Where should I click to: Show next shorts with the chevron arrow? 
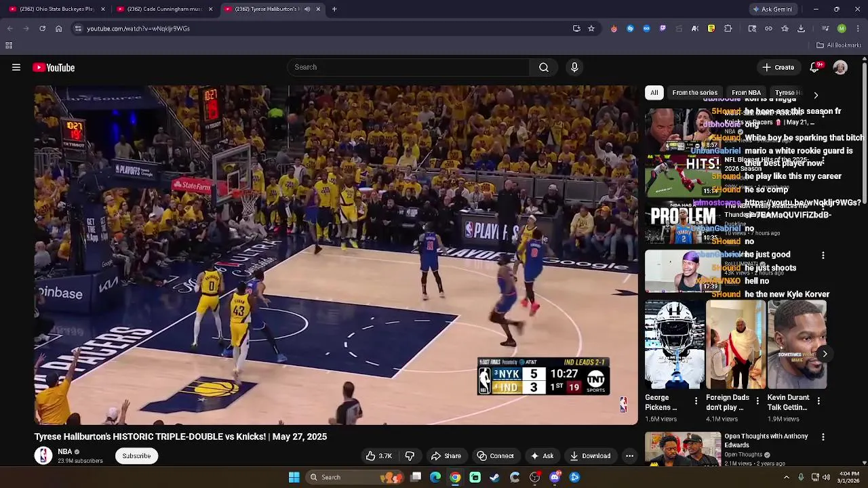(825, 354)
